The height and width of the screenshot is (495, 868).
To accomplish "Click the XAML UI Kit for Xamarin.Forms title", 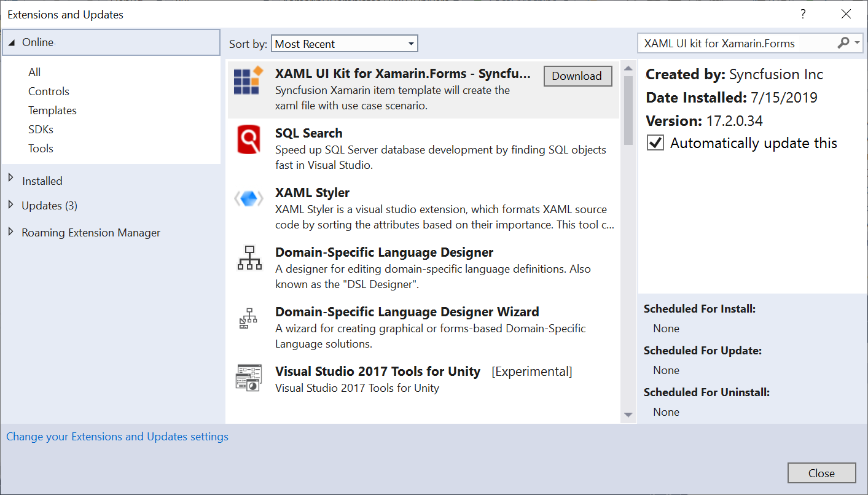I will pyautogui.click(x=402, y=74).
